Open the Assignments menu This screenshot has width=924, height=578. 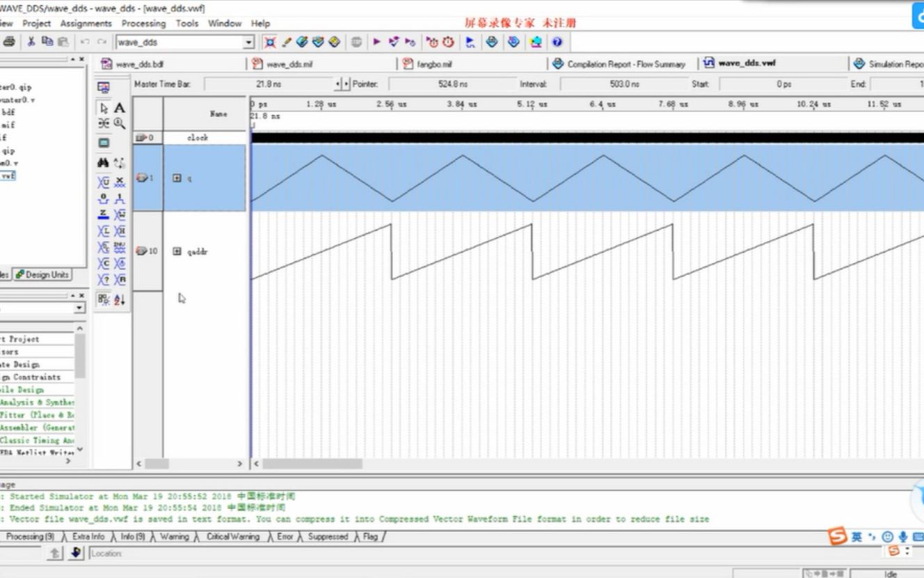86,23
